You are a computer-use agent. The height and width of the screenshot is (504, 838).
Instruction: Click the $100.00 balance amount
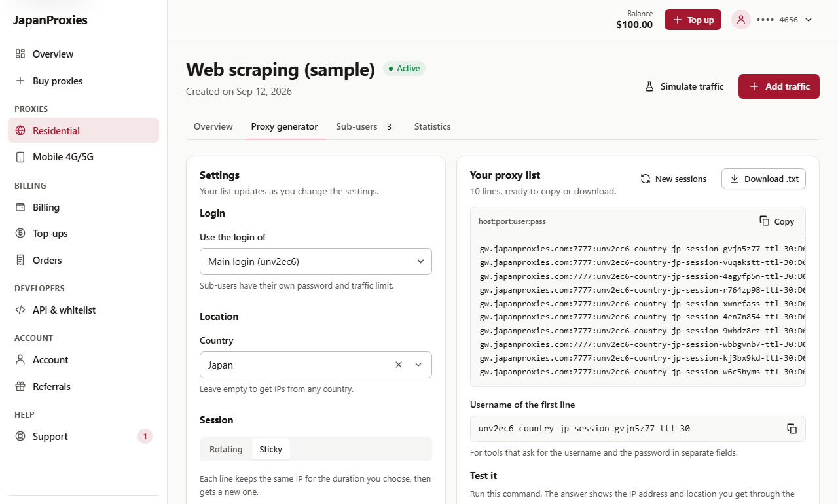634,25
